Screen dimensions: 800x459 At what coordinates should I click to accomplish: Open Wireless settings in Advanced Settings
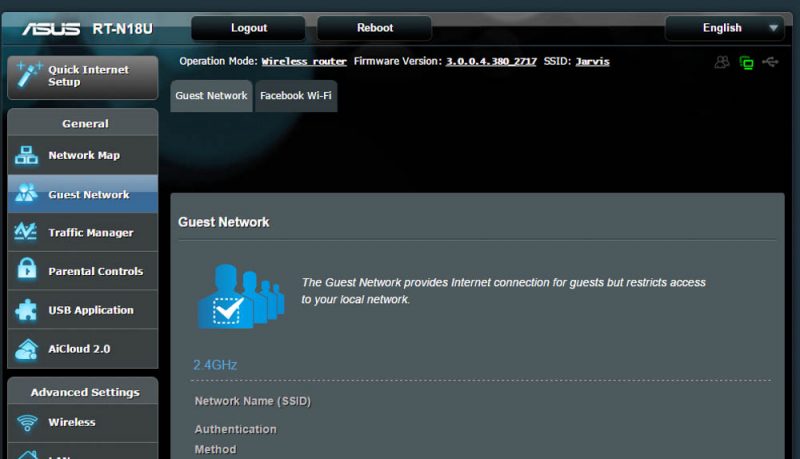click(83, 423)
